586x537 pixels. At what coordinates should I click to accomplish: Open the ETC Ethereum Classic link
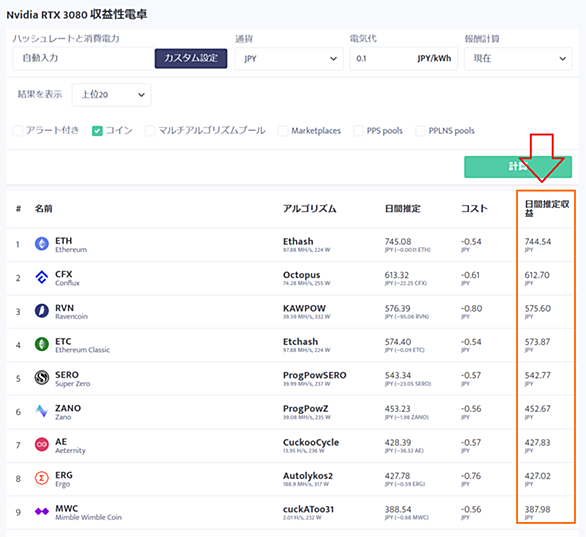pyautogui.click(x=82, y=345)
